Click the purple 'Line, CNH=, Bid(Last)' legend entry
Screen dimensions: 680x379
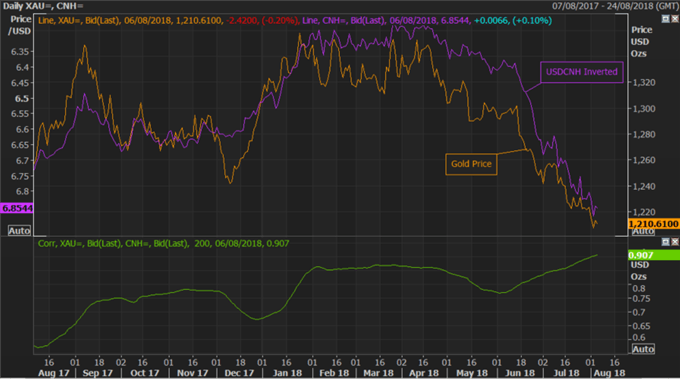[x=343, y=20]
